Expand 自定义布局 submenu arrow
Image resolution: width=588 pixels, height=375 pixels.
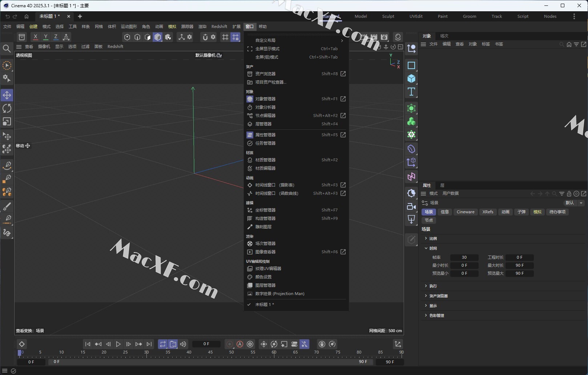tap(342, 40)
